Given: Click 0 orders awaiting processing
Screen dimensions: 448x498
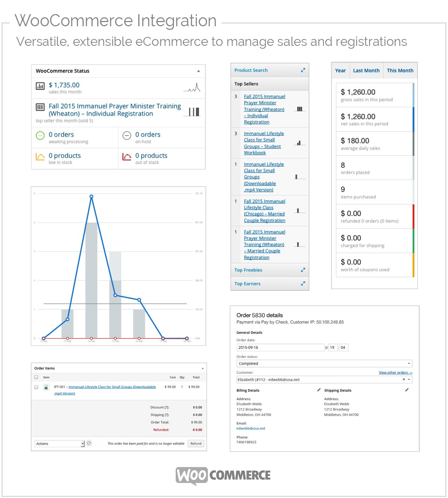Looking at the screenshot, I should [x=61, y=135].
